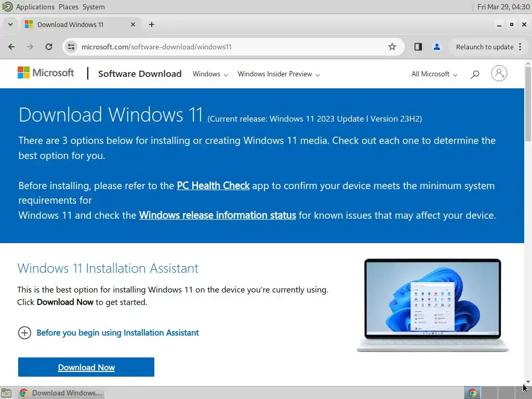
Task: Open the Software Download link
Action: click(140, 74)
